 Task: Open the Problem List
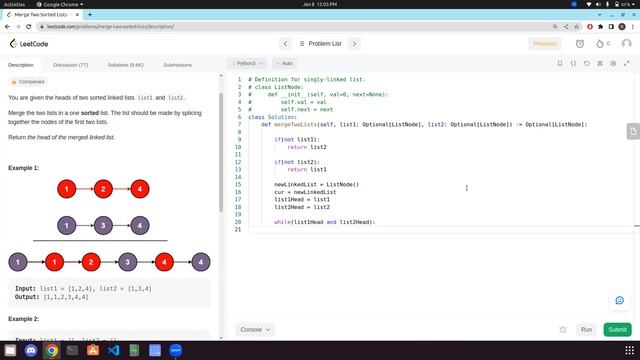(x=320, y=44)
